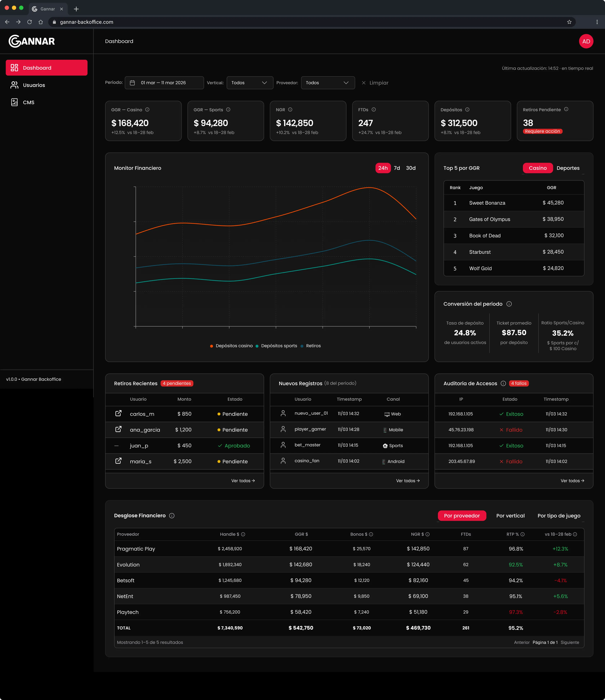Open carlos_m withdrawal external link icon
605x700 pixels.
[118, 413]
